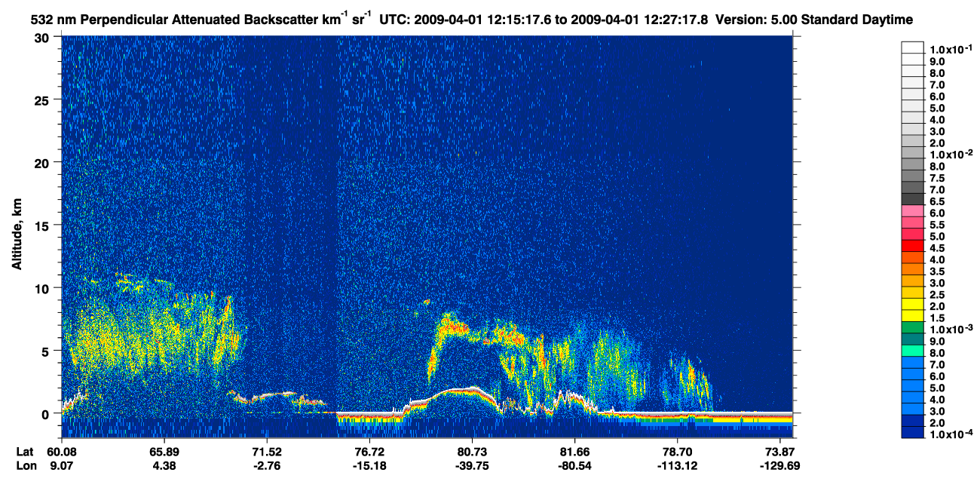Click longitude value 4.38

(164, 465)
